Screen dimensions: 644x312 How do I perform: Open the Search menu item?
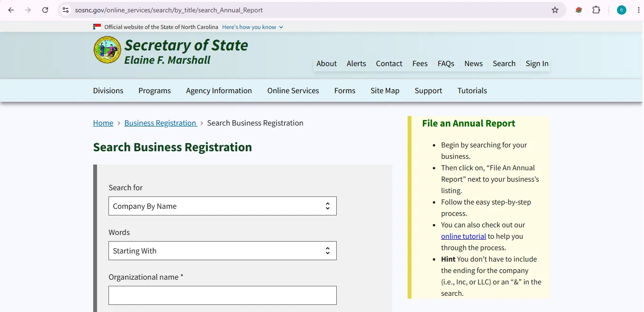[504, 63]
